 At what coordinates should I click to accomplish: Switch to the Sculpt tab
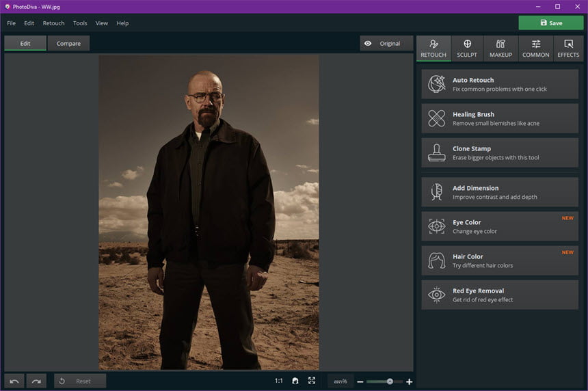(x=467, y=49)
